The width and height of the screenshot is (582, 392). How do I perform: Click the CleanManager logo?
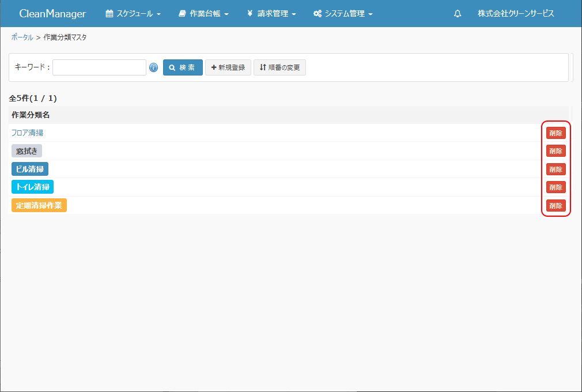(x=52, y=14)
